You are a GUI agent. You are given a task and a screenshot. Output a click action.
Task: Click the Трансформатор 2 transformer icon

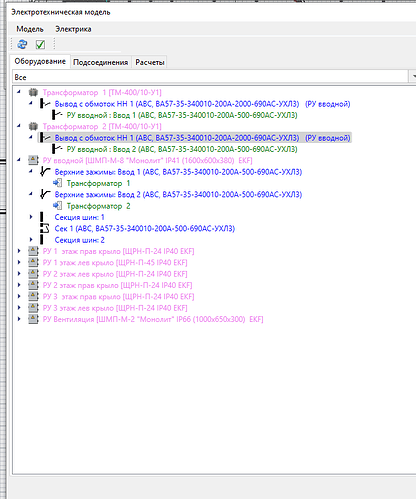coord(33,126)
